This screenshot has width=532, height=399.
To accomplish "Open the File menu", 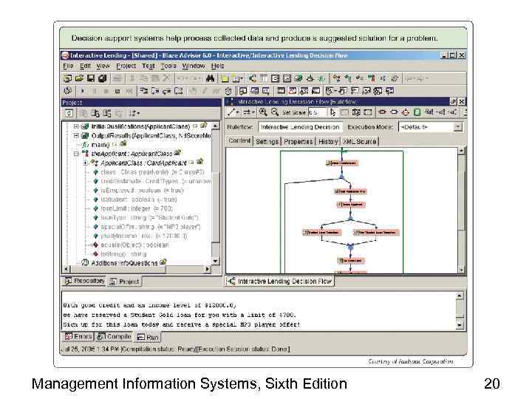I will coord(68,66).
